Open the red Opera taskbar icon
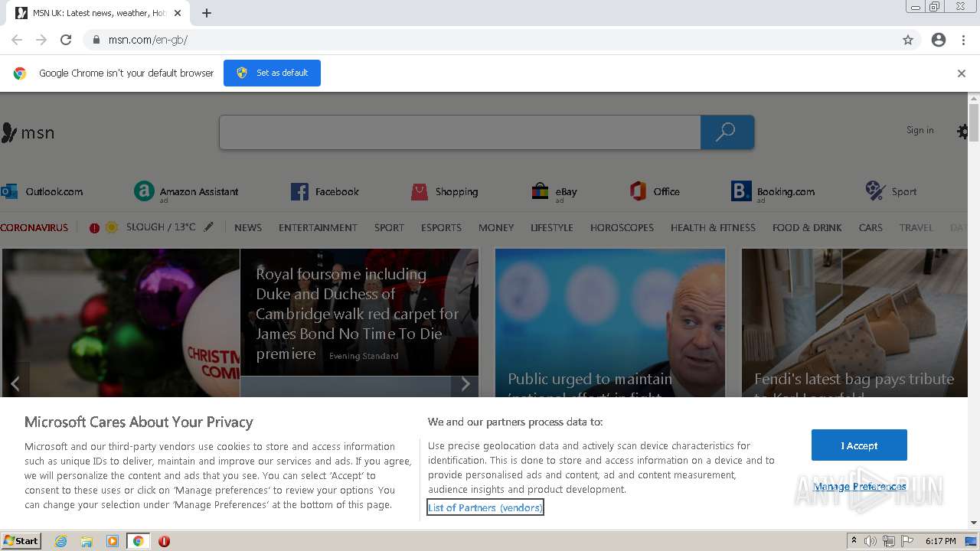The width and height of the screenshot is (980, 551). coord(164,541)
